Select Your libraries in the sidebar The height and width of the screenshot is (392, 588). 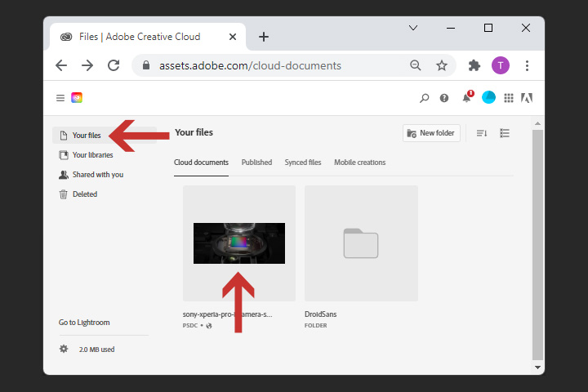pos(91,155)
